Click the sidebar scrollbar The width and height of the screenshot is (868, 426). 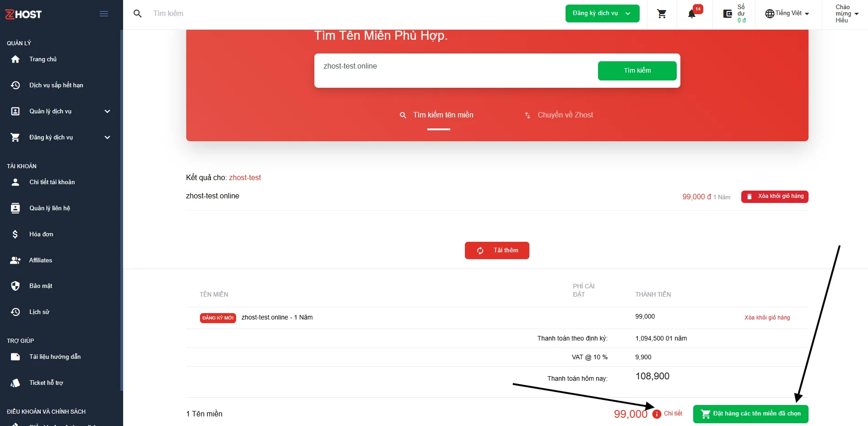(x=121, y=210)
